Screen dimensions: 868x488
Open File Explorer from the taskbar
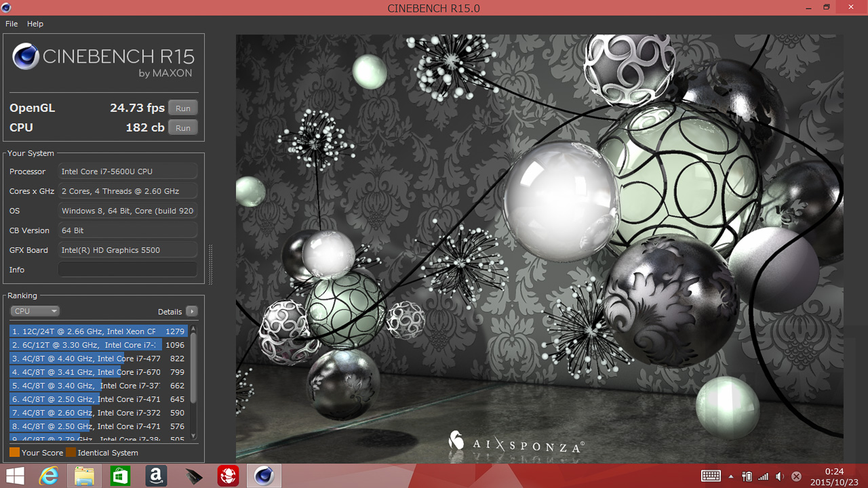click(x=84, y=476)
